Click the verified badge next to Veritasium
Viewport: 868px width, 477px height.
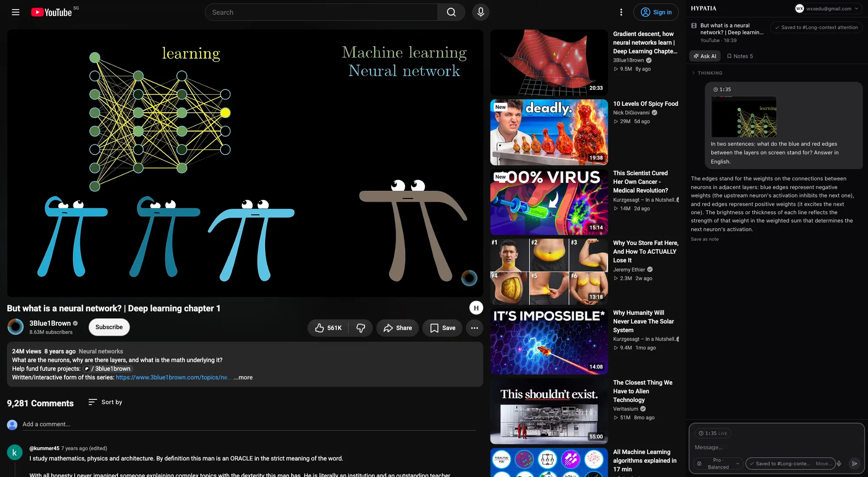point(643,409)
